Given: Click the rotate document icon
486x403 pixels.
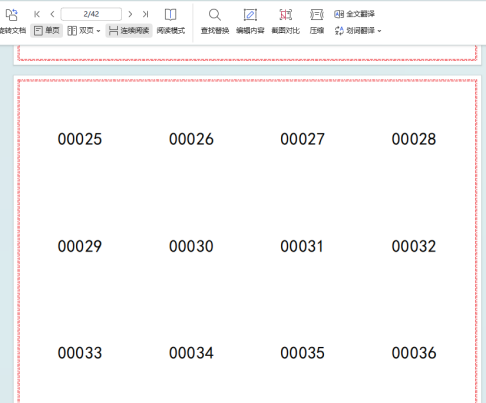Looking at the screenshot, I should 11,15.
